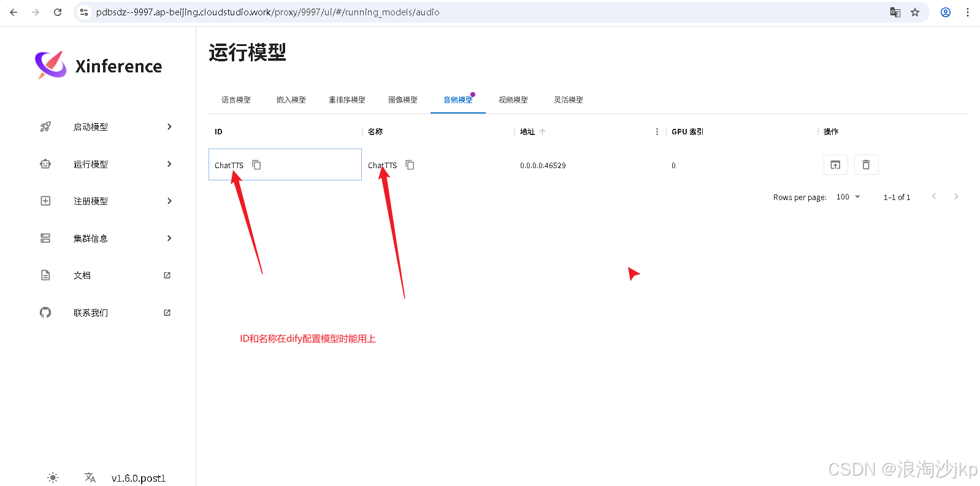Open the ChatTTS model UI launch icon
The height and width of the screenshot is (486, 980).
pyautogui.click(x=835, y=164)
